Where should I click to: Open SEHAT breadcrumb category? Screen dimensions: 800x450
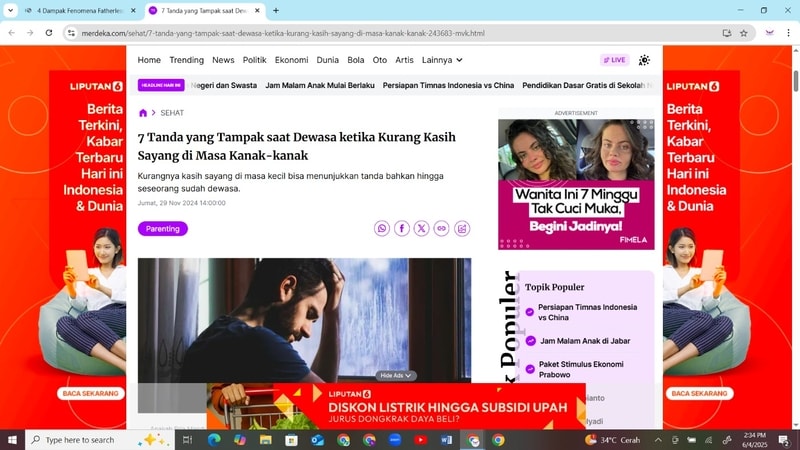(172, 113)
